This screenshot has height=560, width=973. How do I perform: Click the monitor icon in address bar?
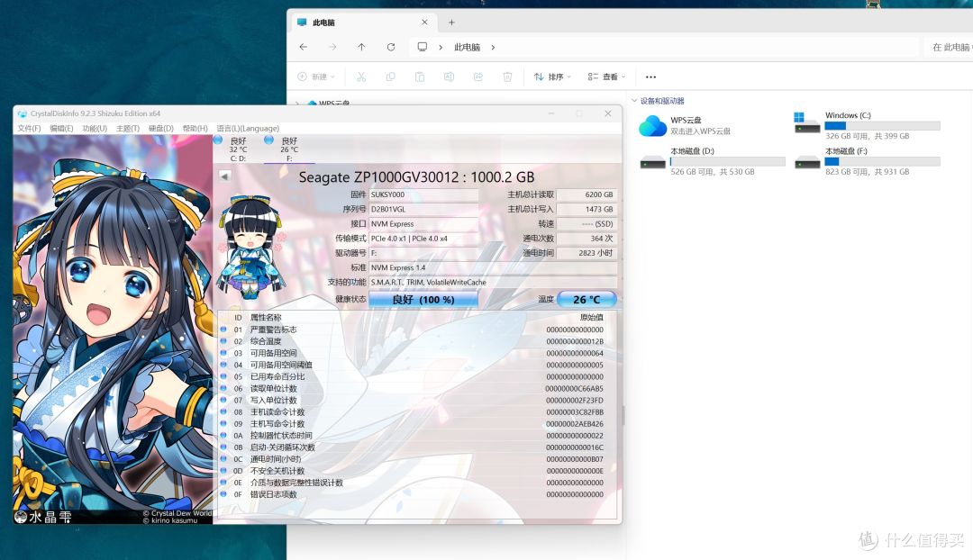[x=422, y=47]
